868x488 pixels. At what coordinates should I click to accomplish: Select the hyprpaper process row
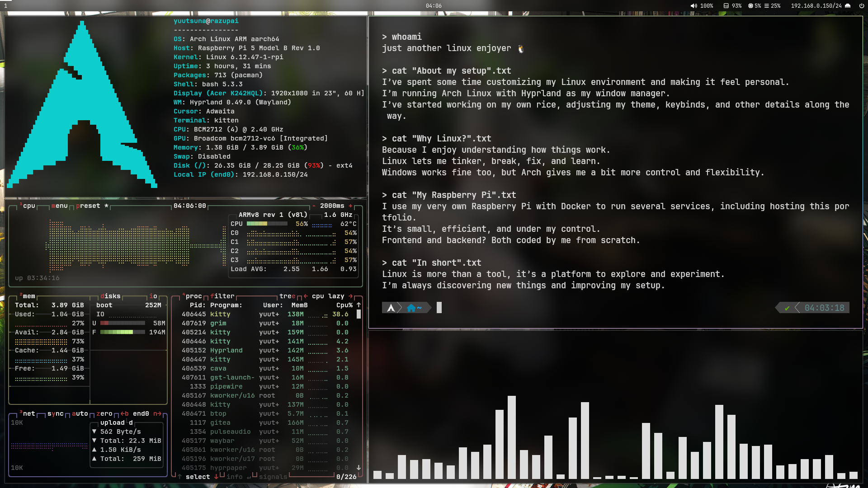[x=265, y=468]
